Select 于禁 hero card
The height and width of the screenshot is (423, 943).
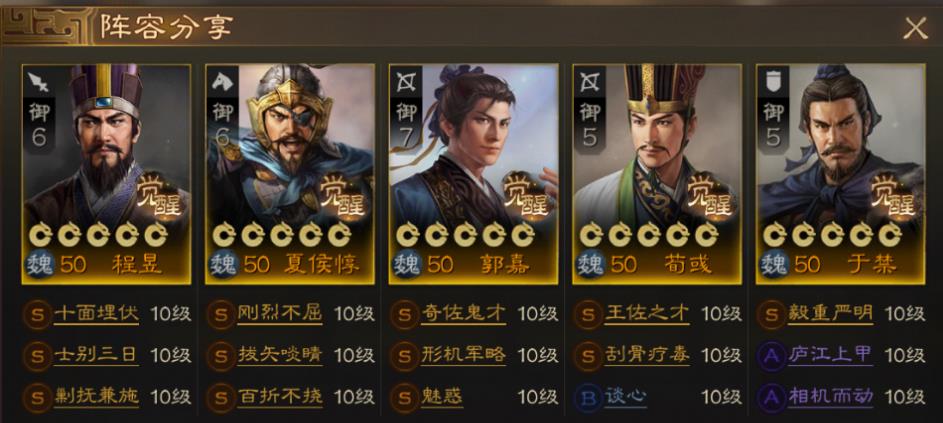pyautogui.click(x=840, y=174)
